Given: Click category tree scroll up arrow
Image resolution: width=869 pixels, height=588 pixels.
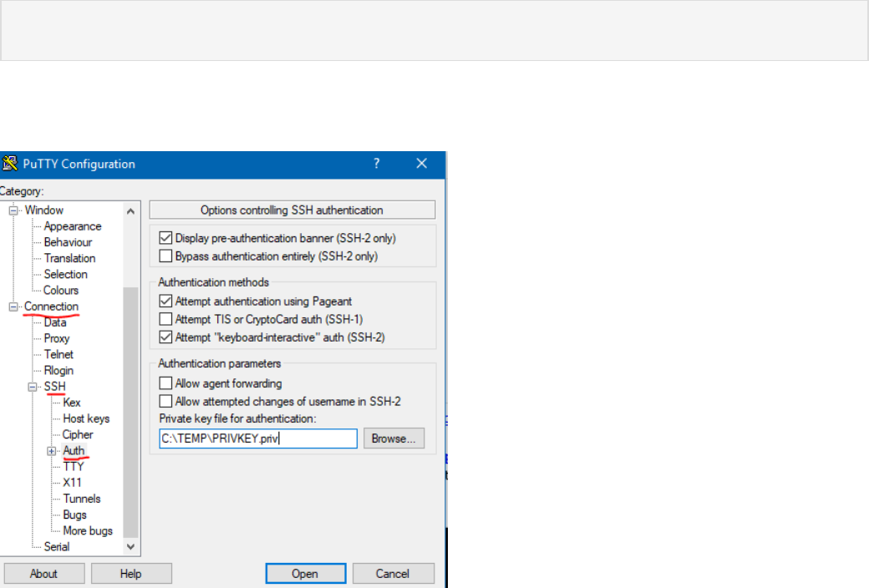Looking at the screenshot, I should pos(131,211).
